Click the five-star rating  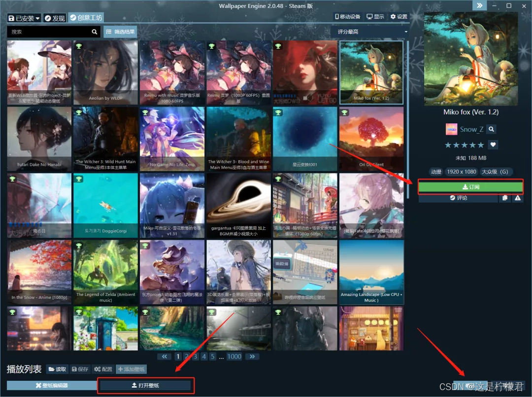point(464,145)
